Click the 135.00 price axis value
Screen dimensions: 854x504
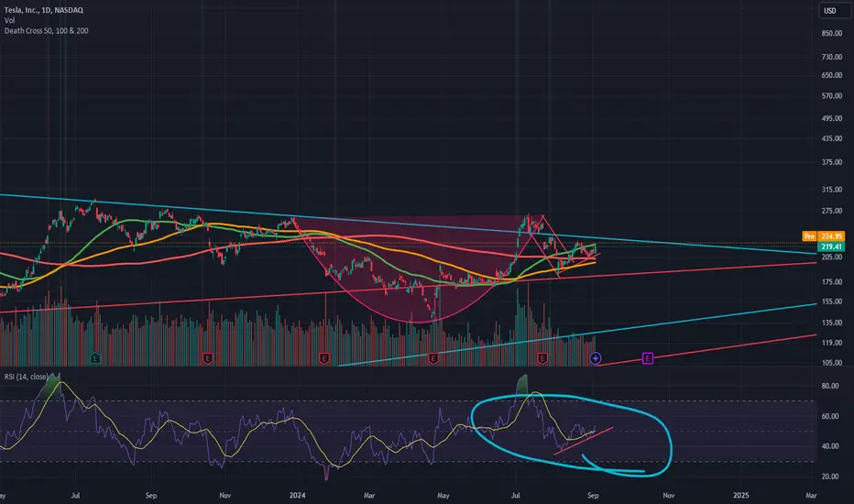(x=832, y=323)
